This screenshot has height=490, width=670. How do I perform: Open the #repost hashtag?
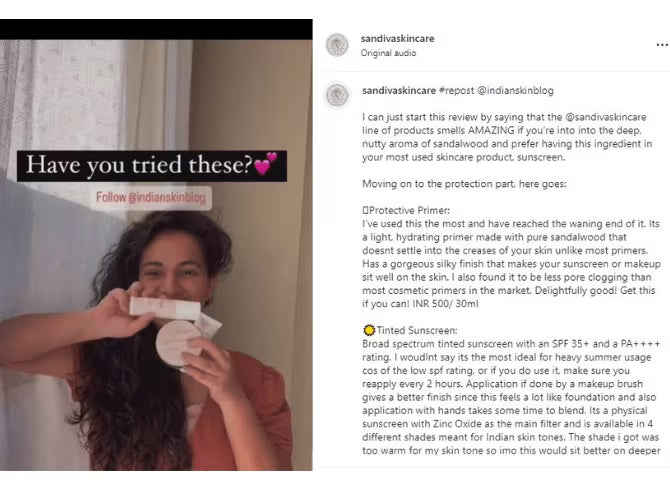pos(456,91)
